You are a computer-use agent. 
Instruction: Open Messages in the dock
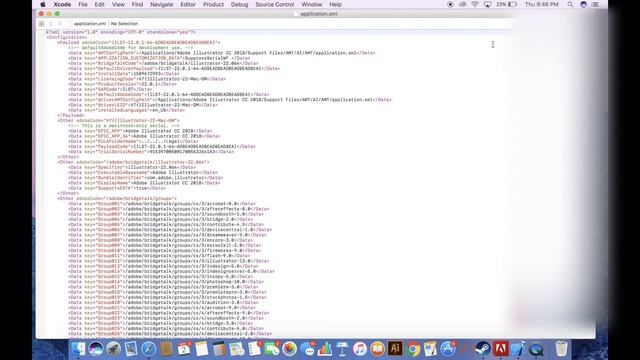(307, 349)
